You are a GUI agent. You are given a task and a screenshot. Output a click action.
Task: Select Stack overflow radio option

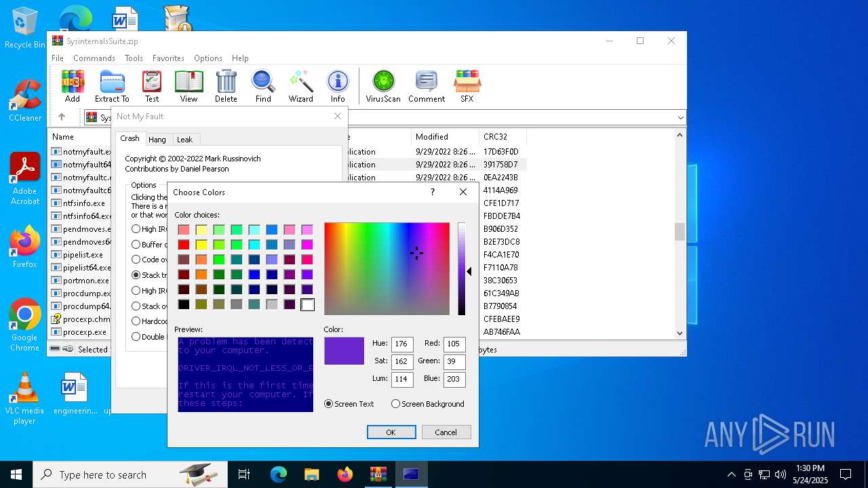136,306
